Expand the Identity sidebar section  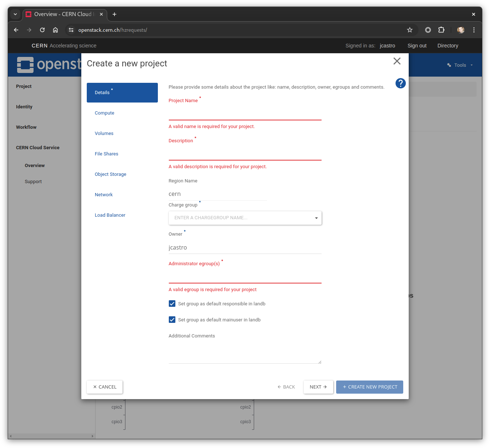24,107
